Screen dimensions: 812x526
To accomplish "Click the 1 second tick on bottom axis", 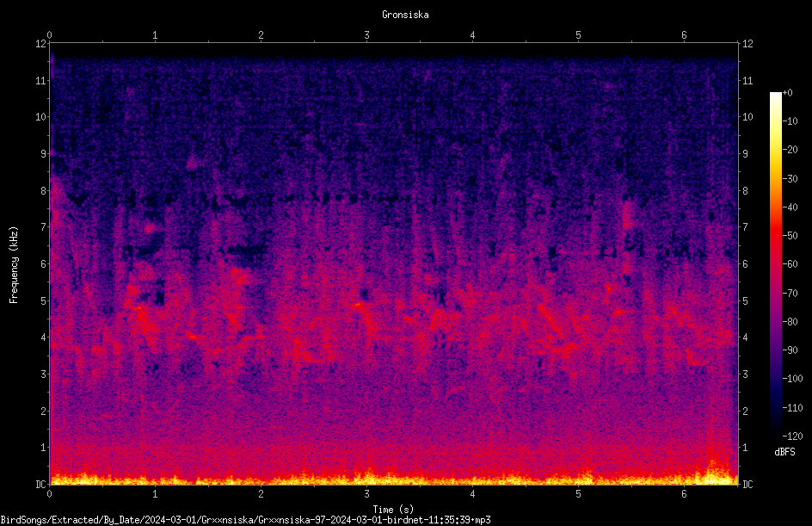I will coord(155,494).
